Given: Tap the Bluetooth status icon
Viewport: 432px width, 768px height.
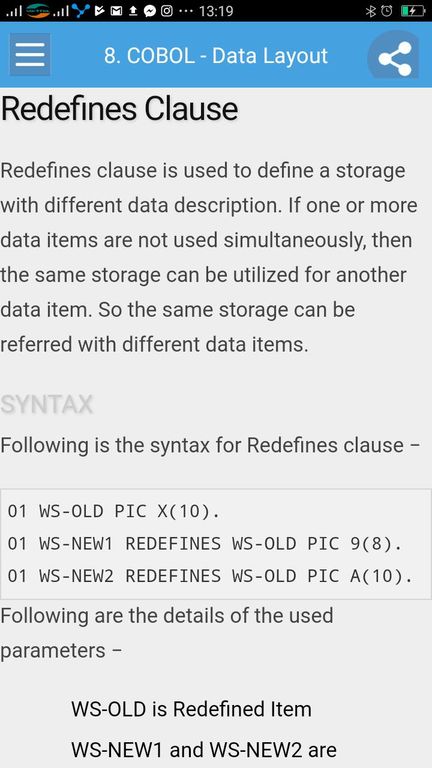Looking at the screenshot, I should [x=370, y=11].
